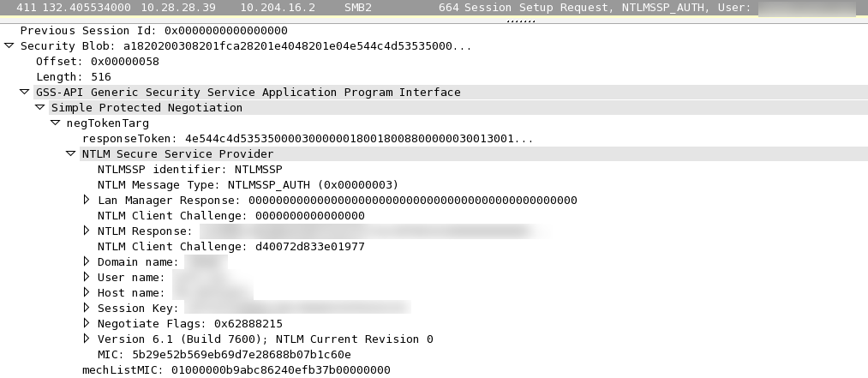868x378 pixels.
Task: Expand the Negotiate Flags 0x62888215 field
Action: 87,323
